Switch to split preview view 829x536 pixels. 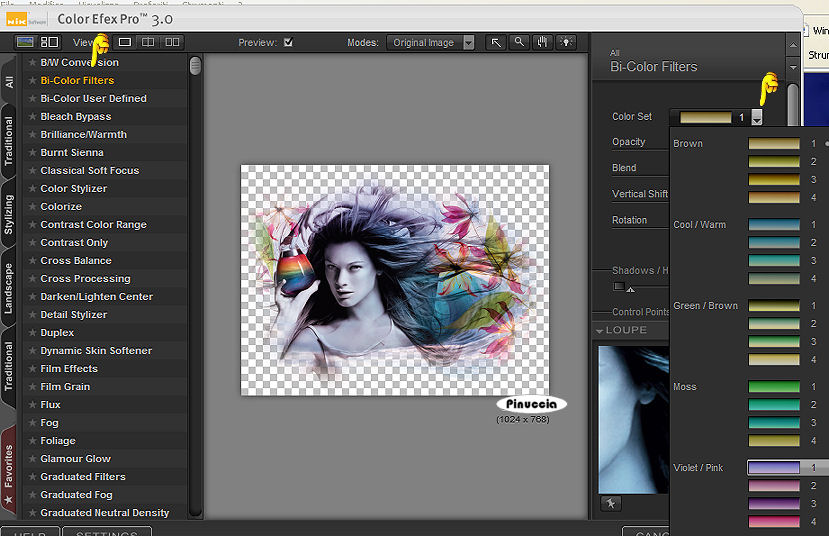tap(148, 42)
